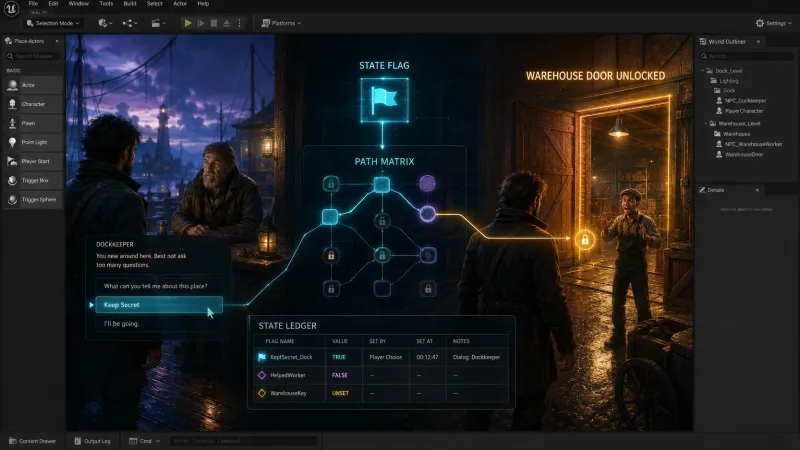800x450 pixels.
Task: Click the glowing warehouse door lock icon
Action: click(x=585, y=239)
